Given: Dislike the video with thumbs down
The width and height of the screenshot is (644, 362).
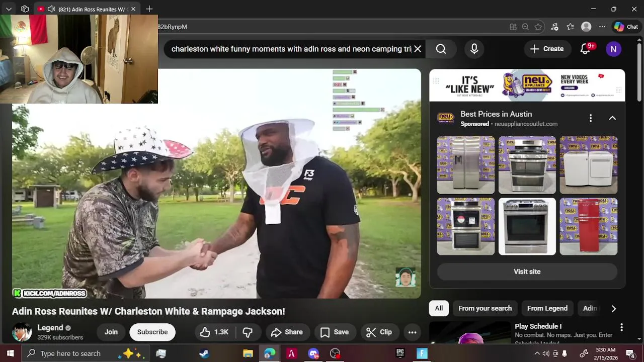Looking at the screenshot, I should [x=247, y=332].
